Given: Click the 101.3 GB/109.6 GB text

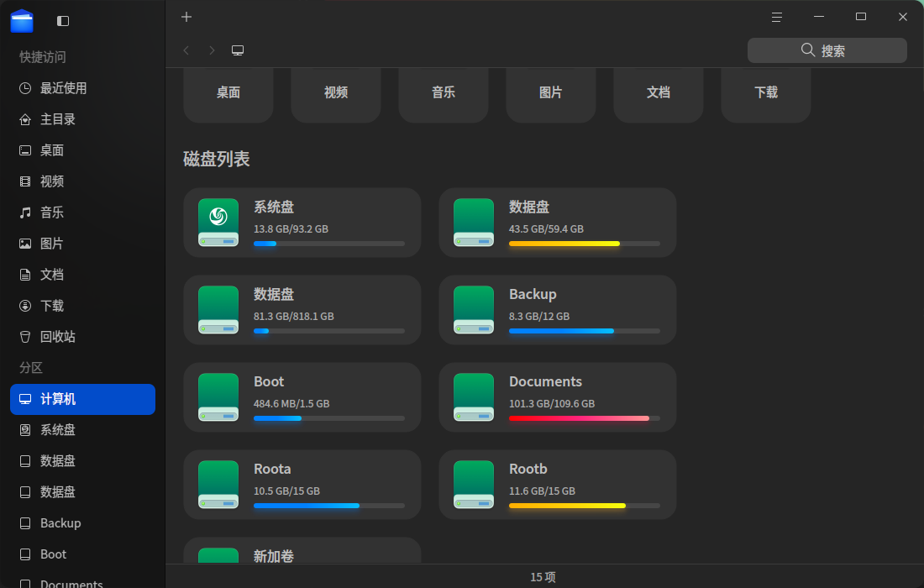Looking at the screenshot, I should (x=552, y=403).
